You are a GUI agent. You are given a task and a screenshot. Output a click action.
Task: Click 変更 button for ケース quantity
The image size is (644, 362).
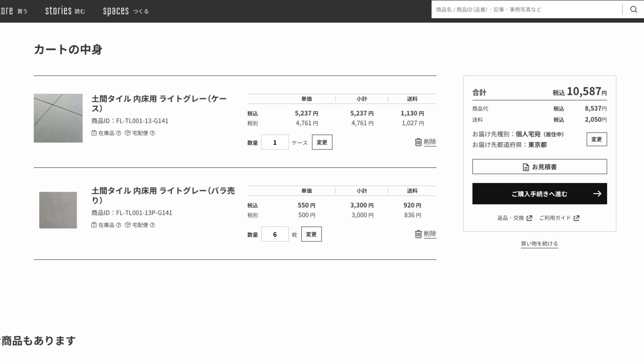coord(322,142)
